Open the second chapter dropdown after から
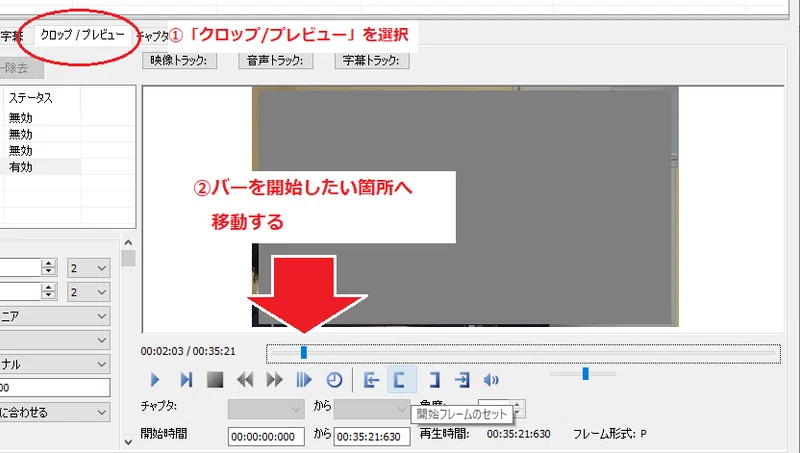Screen dimensions: 800x453 click(x=371, y=409)
